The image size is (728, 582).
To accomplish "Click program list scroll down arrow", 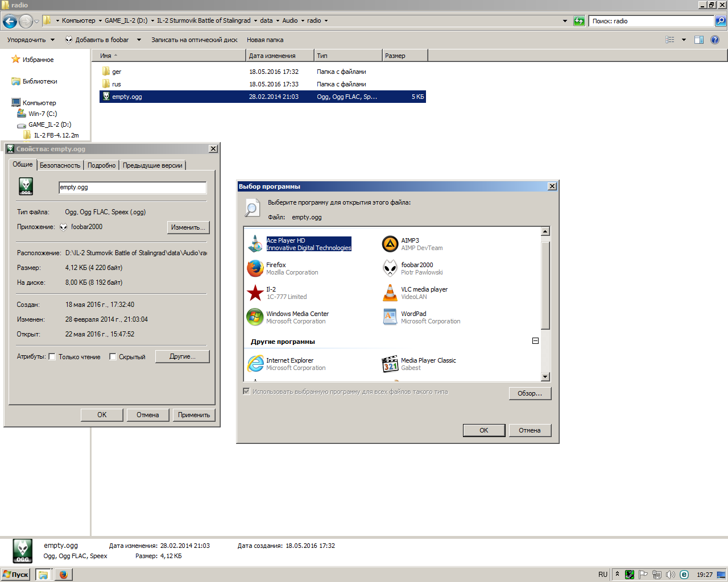I will point(545,377).
